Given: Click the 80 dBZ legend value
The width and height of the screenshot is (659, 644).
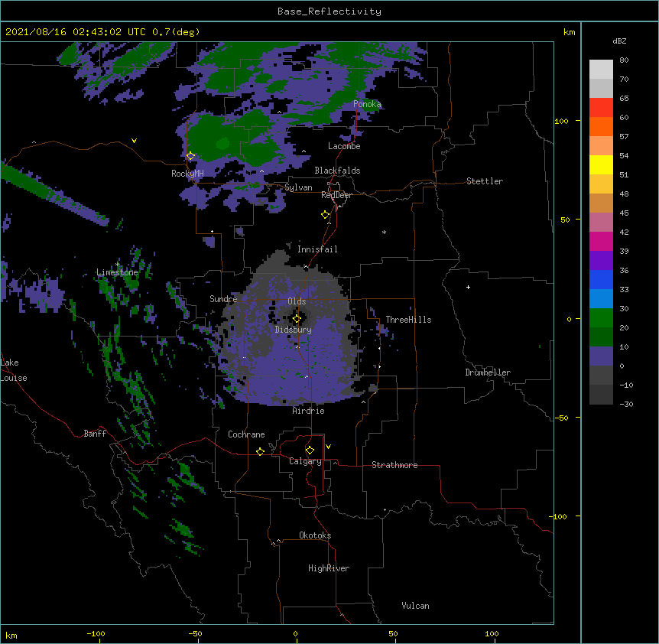Looking at the screenshot, I should (624, 60).
